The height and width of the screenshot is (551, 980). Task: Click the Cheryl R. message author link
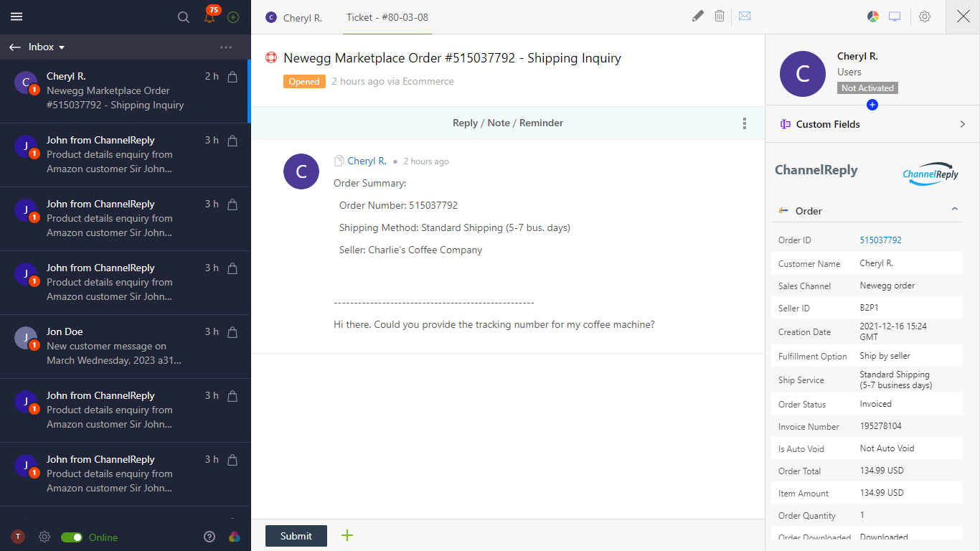click(367, 161)
